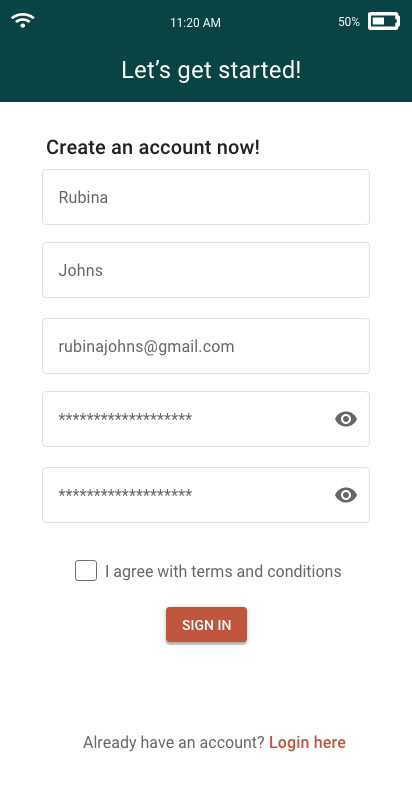The width and height of the screenshot is (412, 796).
Task: Reveal the confirm password via eye icon
Action: (346, 495)
